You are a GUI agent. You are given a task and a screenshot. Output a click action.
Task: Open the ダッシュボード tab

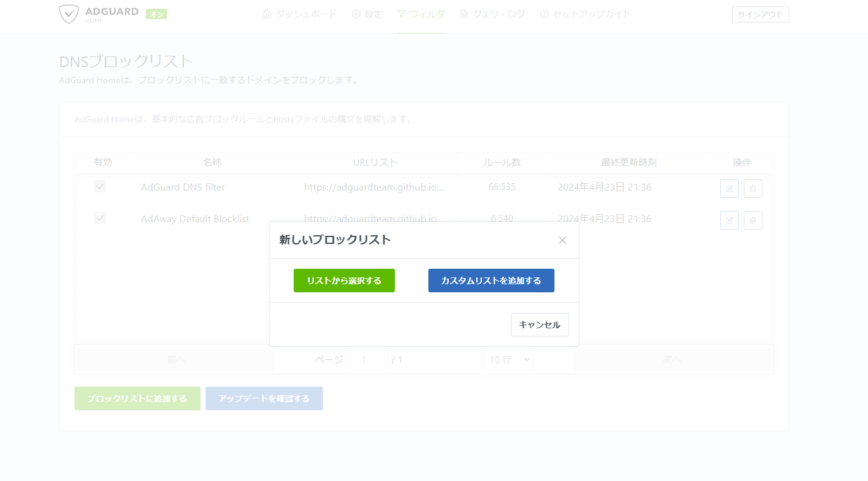(x=300, y=14)
